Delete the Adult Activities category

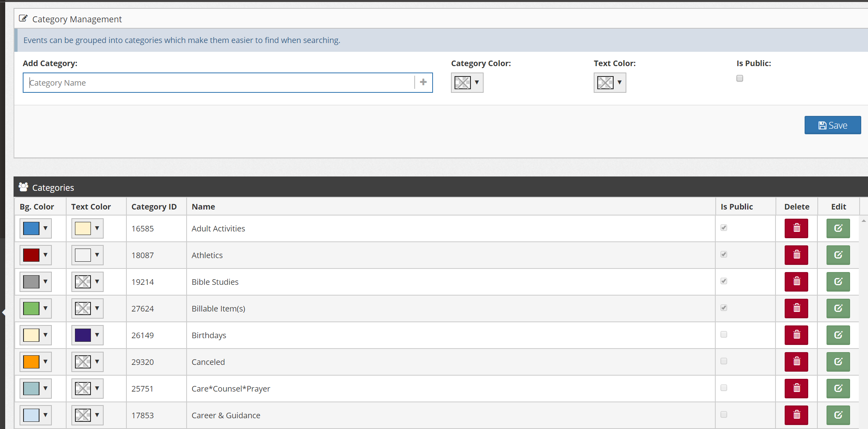point(796,228)
